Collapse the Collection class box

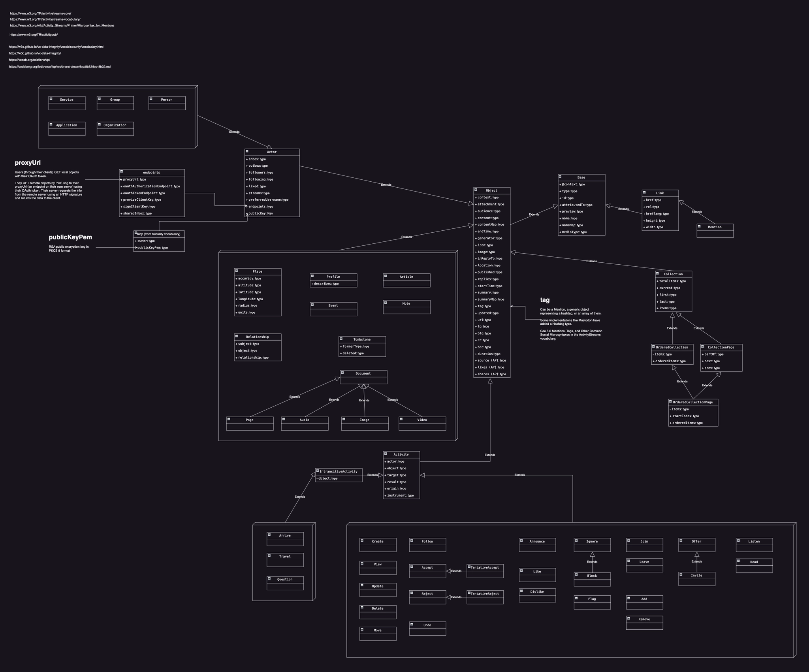[658, 273]
